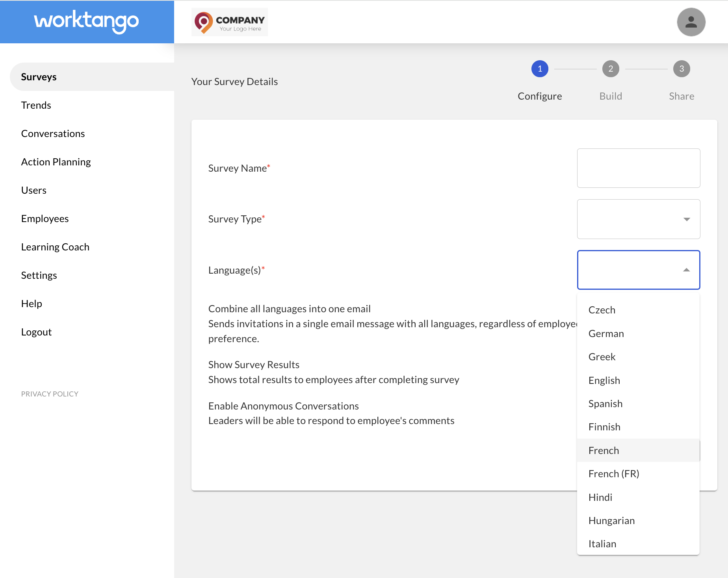Screen dimensions: 728x578
Task: Click the Company logo image
Action: (229, 22)
